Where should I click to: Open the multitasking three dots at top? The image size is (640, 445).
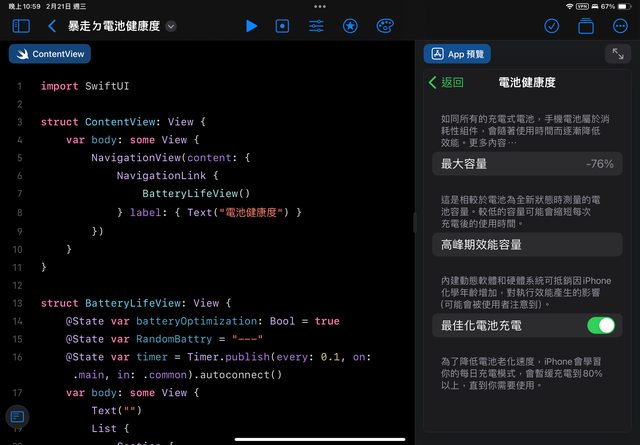(319, 6)
